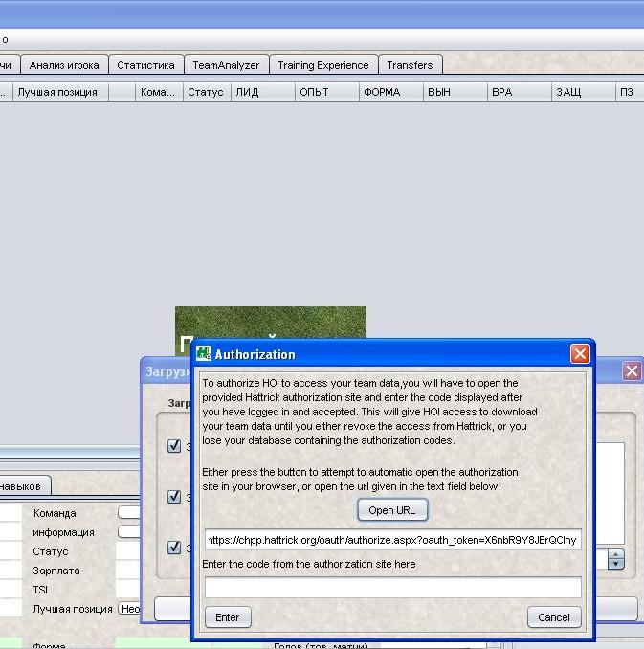Focus the authorization code input field

click(x=392, y=588)
